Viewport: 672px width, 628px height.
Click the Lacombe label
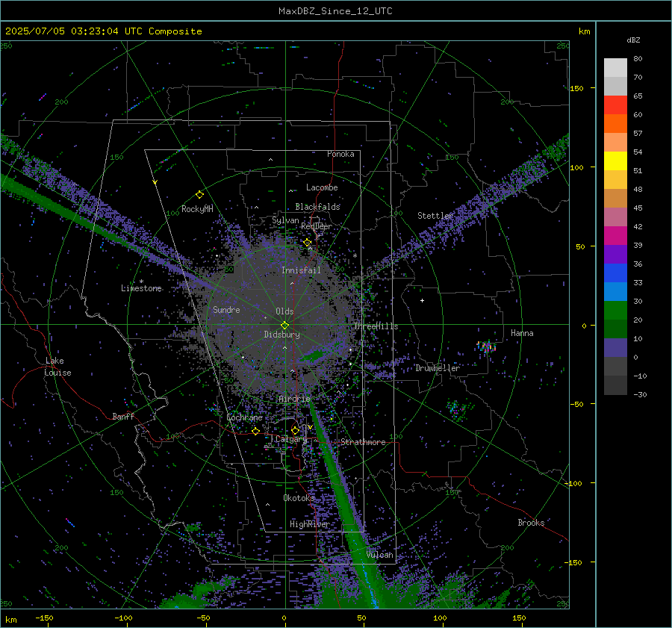point(322,187)
